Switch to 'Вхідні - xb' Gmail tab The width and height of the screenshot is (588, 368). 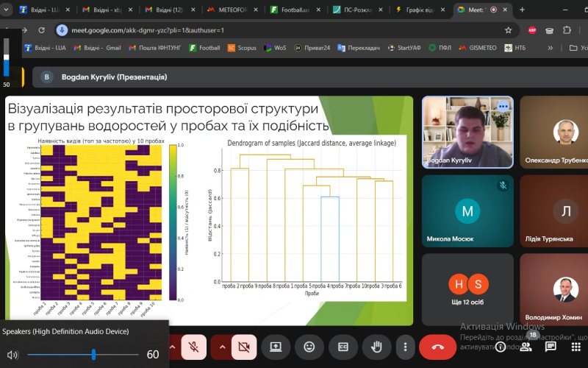click(107, 10)
